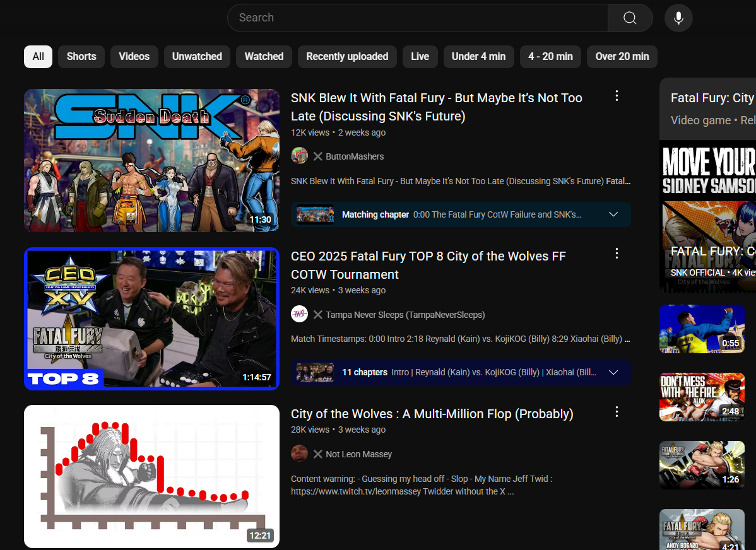
Task: Click '12K views • 2 weeks ago' text
Action: (x=338, y=132)
